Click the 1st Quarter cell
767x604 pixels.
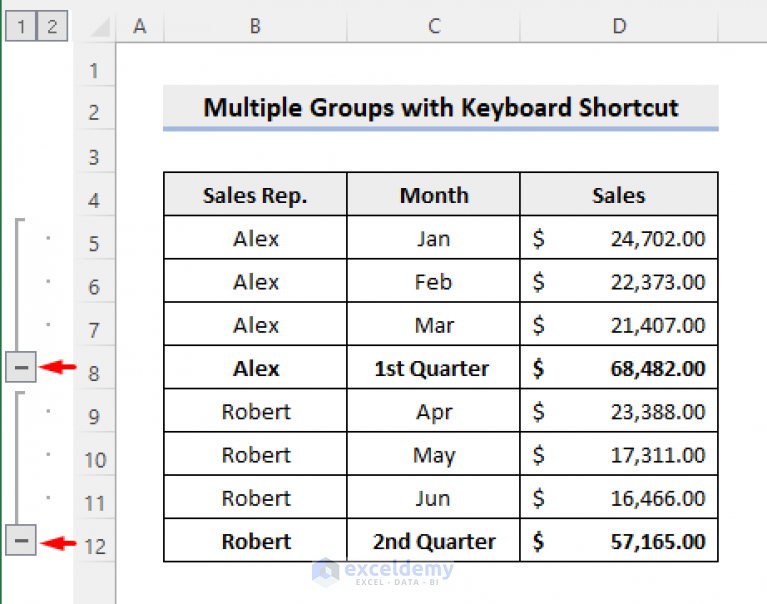point(433,368)
